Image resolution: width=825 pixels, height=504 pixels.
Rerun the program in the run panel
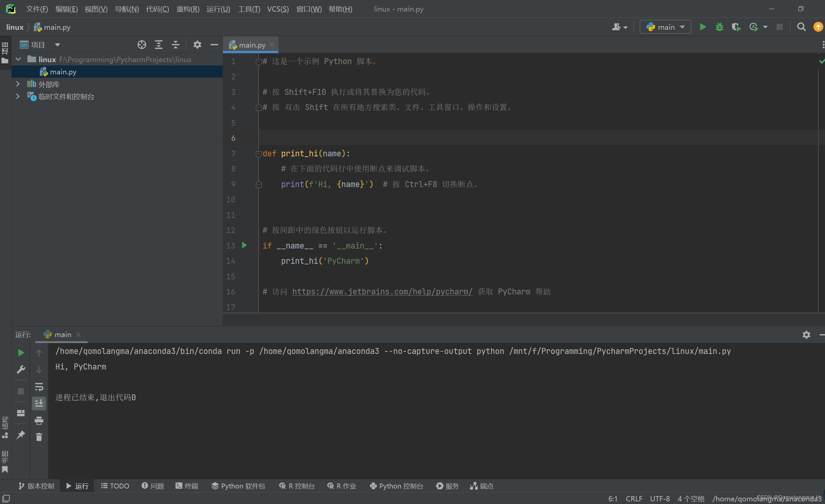pyautogui.click(x=21, y=352)
